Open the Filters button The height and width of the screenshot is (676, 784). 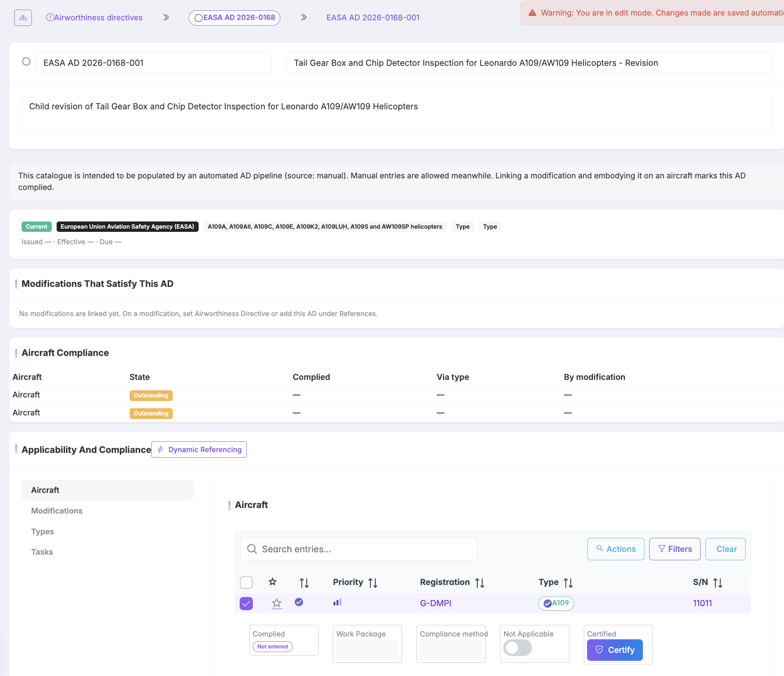point(675,549)
